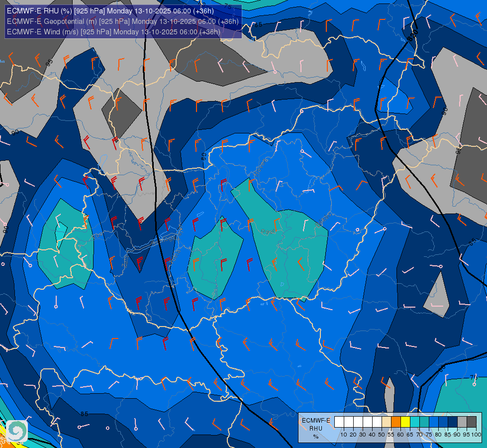Select the ECMWF-E RHU 925 hPa title line
Viewport: 487px width, 448px height.
pyautogui.click(x=110, y=11)
